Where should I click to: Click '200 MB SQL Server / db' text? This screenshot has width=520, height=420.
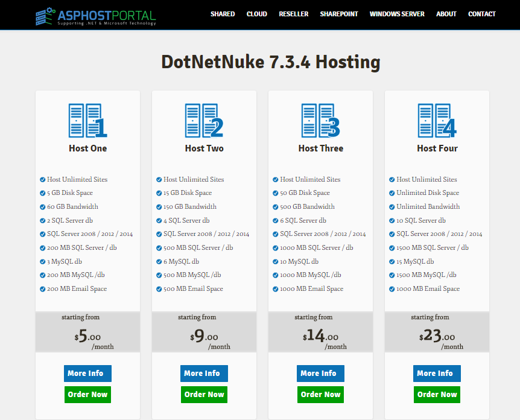(x=82, y=248)
